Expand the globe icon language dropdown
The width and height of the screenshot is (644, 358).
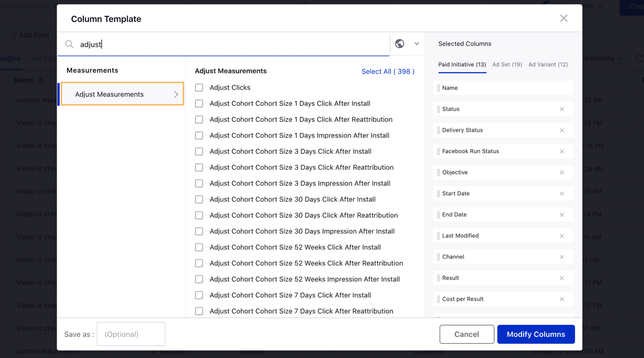(416, 44)
